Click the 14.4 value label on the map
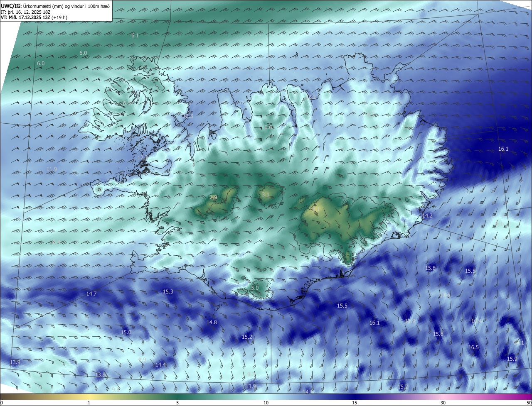Image resolution: width=532 pixels, height=406 pixels. click(x=160, y=364)
